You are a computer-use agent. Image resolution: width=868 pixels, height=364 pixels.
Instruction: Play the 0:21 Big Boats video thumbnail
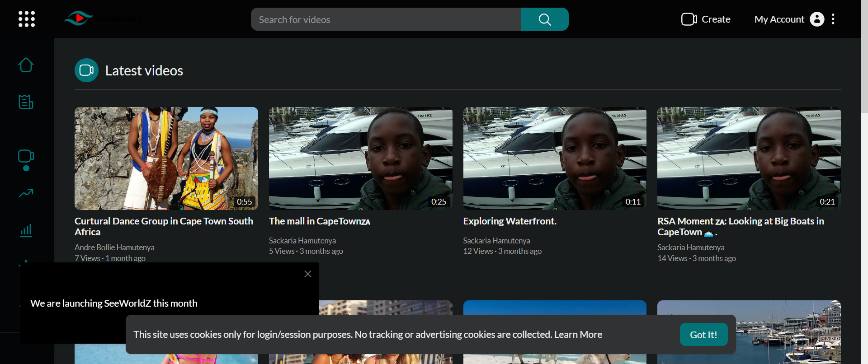(749, 159)
